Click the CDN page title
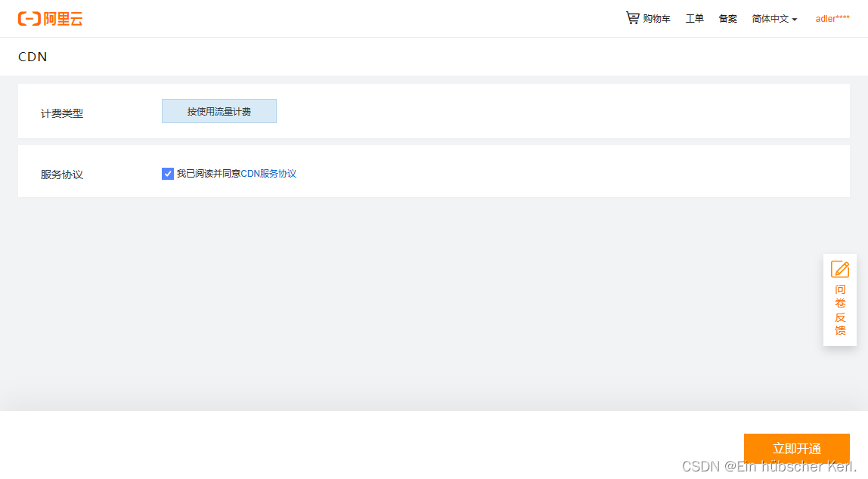Image resolution: width=868 pixels, height=479 pixels. tap(32, 57)
